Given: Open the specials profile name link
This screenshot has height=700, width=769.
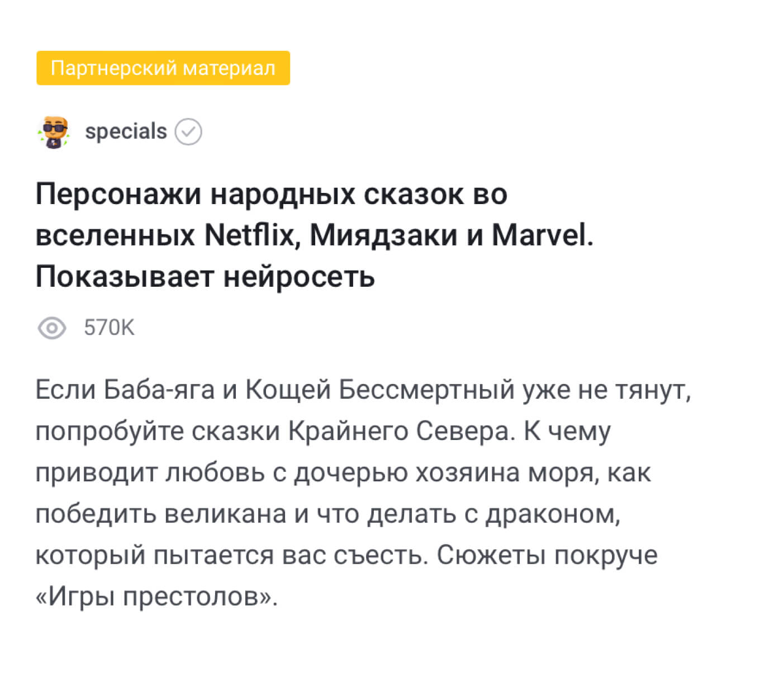Looking at the screenshot, I should (x=126, y=132).
